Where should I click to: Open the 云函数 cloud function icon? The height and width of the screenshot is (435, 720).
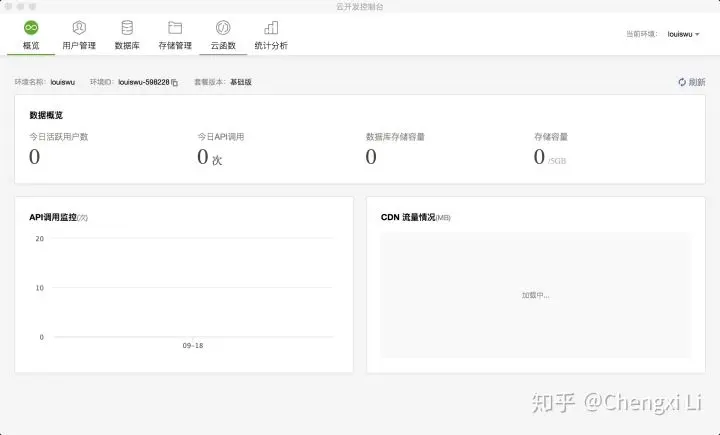click(223, 28)
